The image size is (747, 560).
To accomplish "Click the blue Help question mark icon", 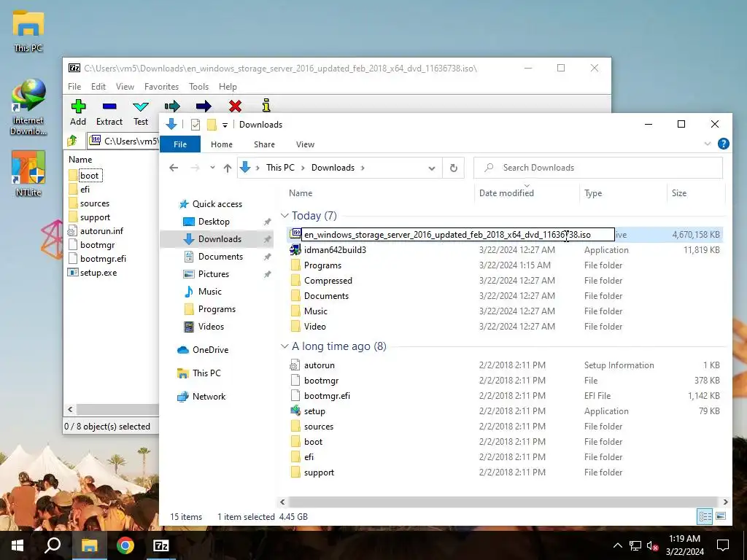I will (723, 144).
